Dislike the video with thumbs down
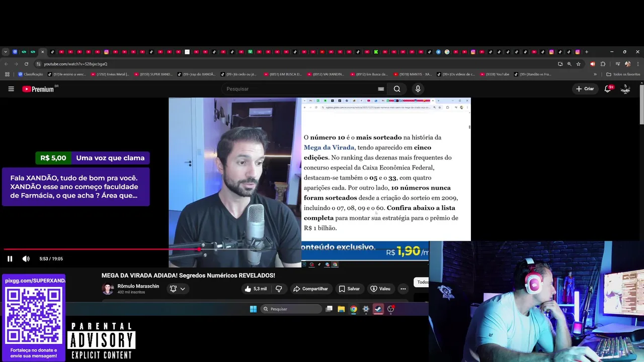Screen dimensions: 644x362 279,289
